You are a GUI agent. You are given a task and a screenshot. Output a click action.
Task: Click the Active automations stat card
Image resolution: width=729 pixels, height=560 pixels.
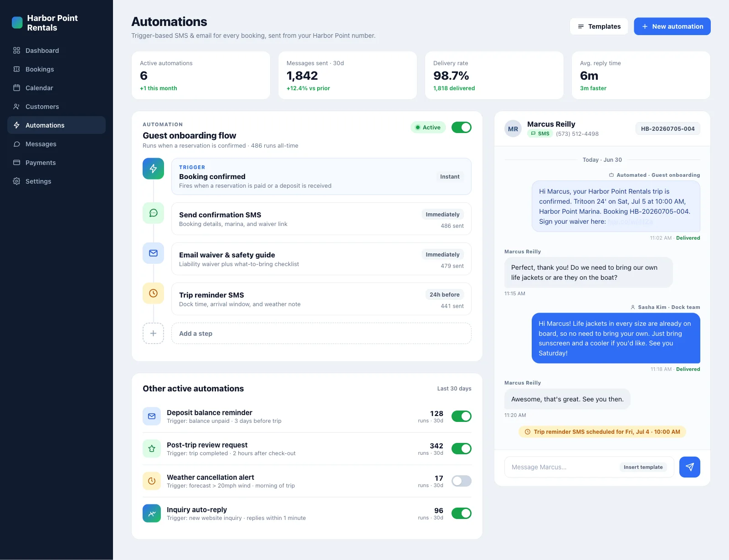tap(201, 75)
